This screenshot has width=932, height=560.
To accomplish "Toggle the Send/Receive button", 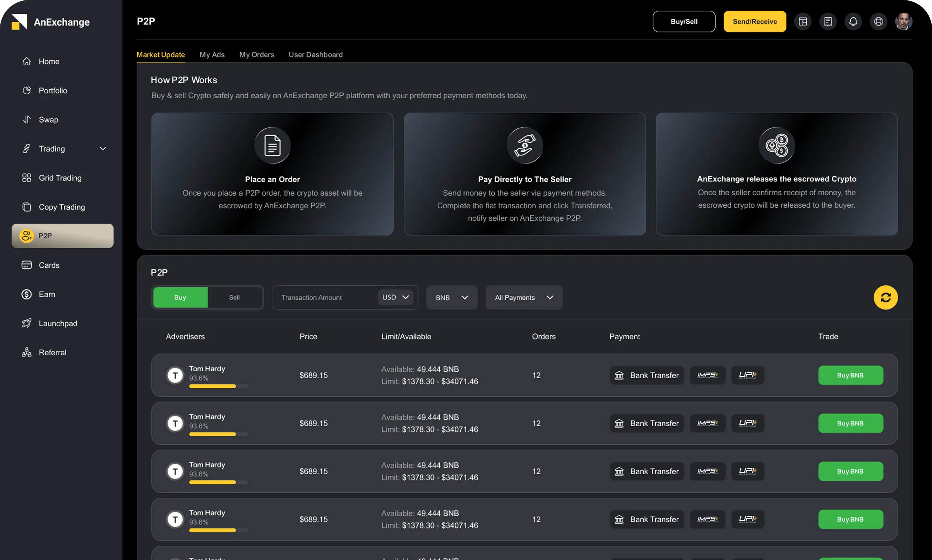I will [x=754, y=21].
